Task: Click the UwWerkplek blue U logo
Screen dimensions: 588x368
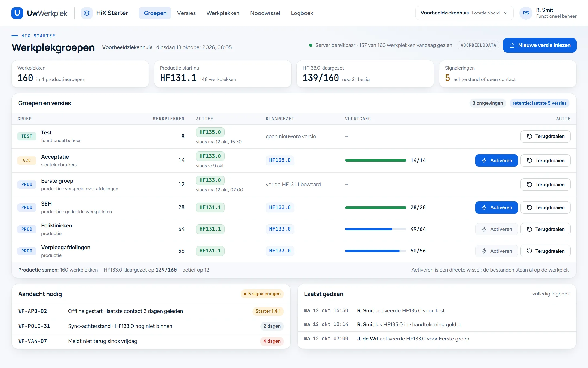Action: click(17, 13)
